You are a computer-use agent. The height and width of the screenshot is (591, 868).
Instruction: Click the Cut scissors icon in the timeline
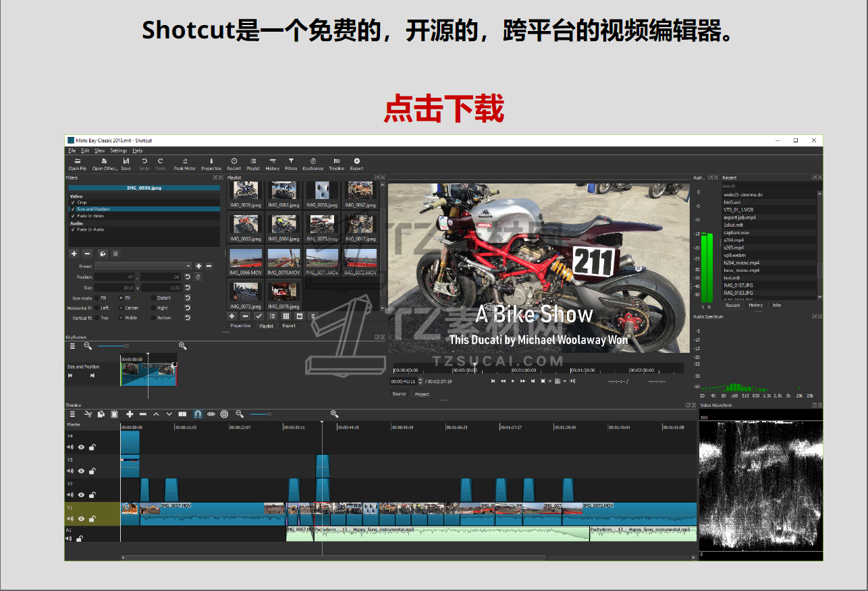click(88, 414)
